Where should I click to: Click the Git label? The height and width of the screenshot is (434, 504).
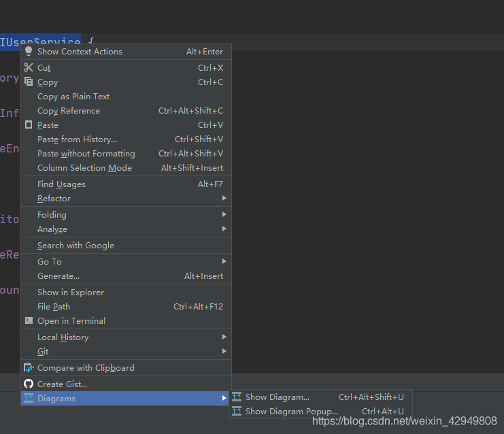click(43, 352)
